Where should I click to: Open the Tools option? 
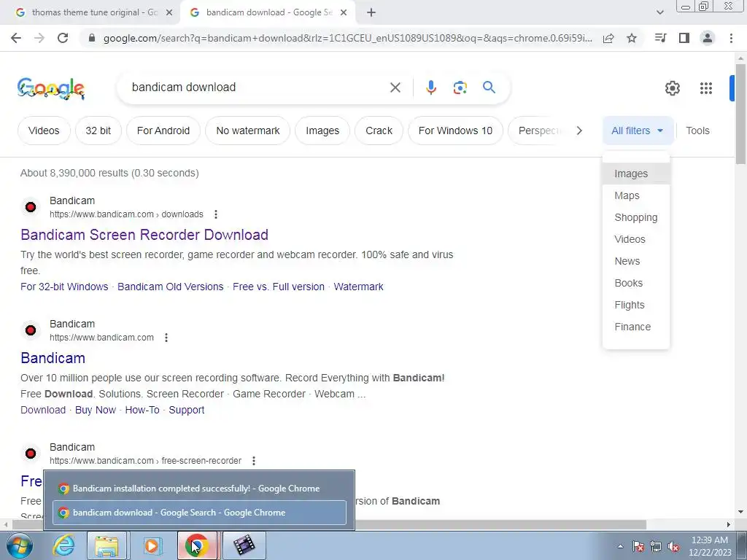click(697, 131)
